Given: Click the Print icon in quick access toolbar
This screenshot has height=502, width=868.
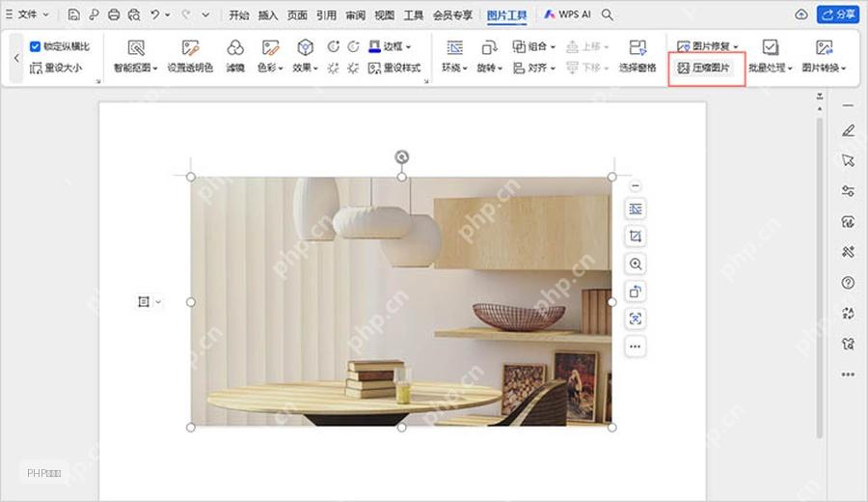Looking at the screenshot, I should (x=114, y=14).
